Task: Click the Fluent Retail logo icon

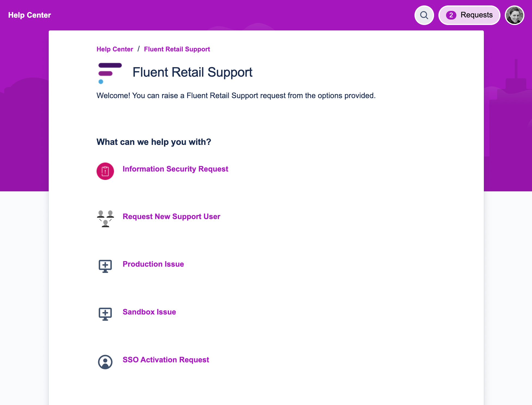Action: pyautogui.click(x=110, y=73)
